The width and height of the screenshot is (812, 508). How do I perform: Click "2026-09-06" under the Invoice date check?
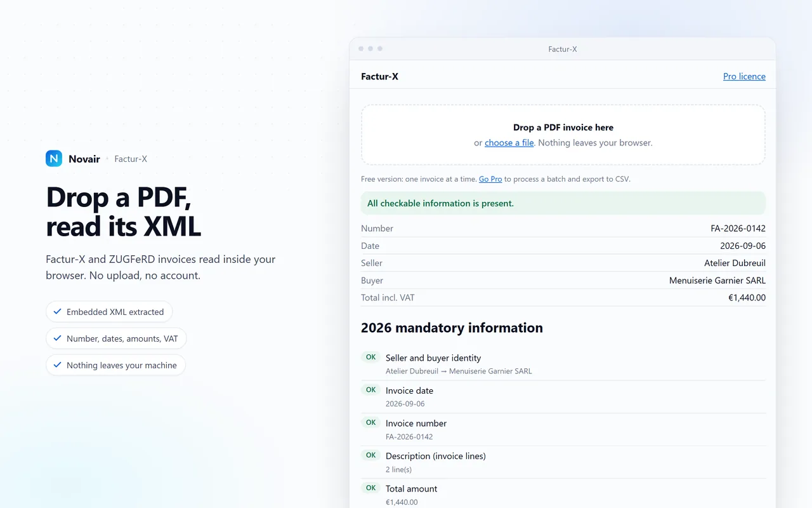[x=405, y=404]
